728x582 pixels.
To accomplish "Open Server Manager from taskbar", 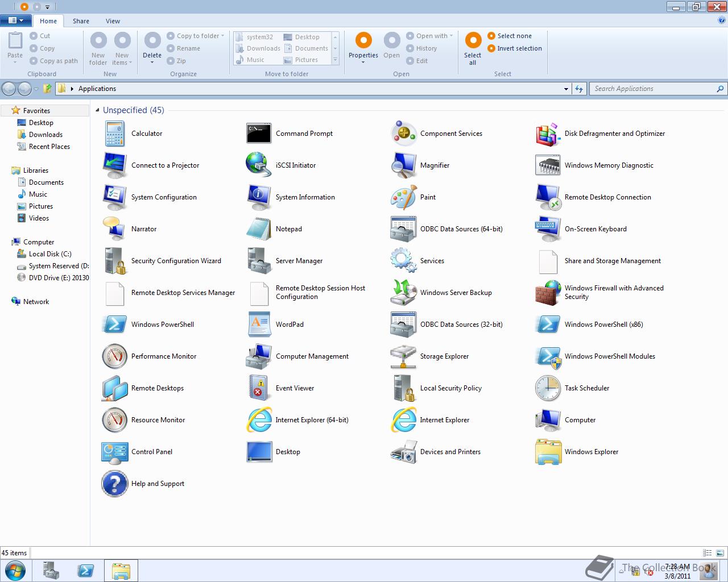I will (x=51, y=571).
